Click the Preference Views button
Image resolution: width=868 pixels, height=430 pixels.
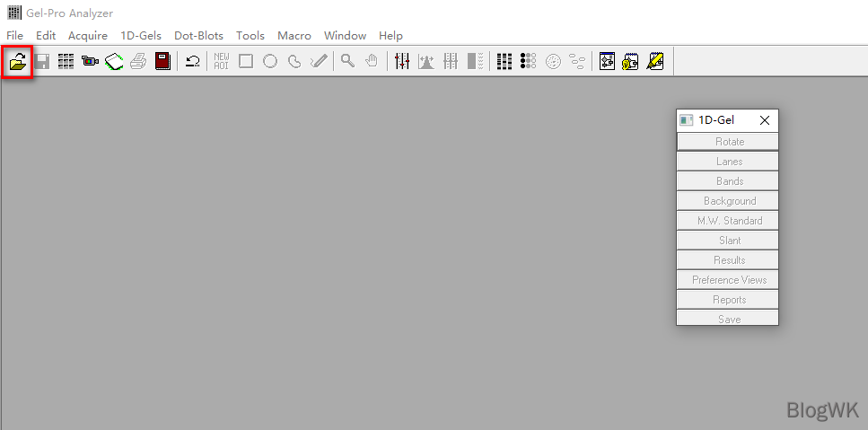pos(727,280)
